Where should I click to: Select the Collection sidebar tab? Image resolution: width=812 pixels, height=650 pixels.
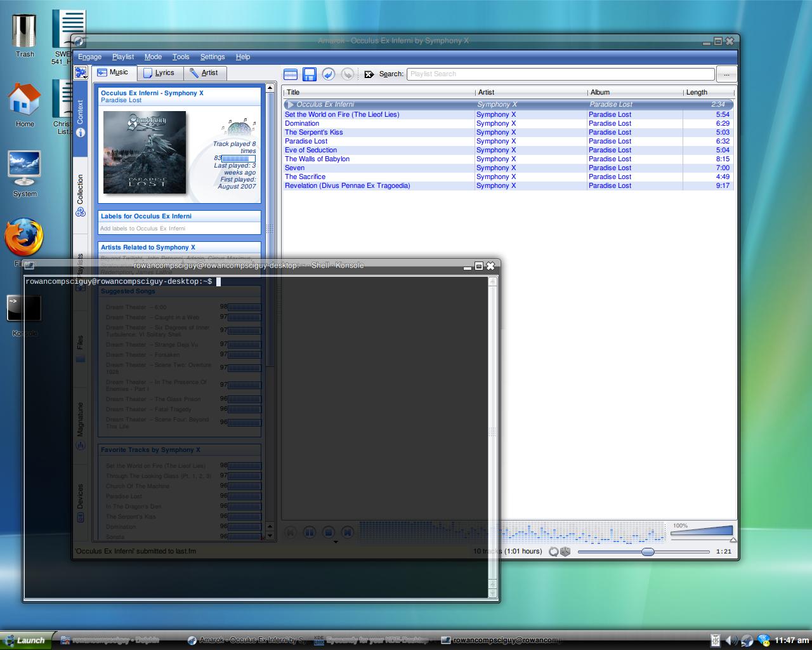(x=81, y=196)
